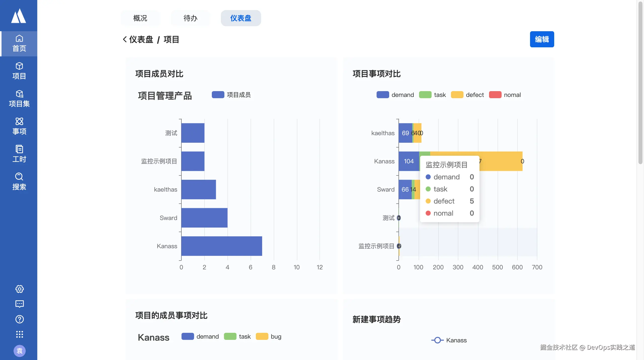
Task: Click the 搜索 search sidebar icon
Action: click(19, 182)
